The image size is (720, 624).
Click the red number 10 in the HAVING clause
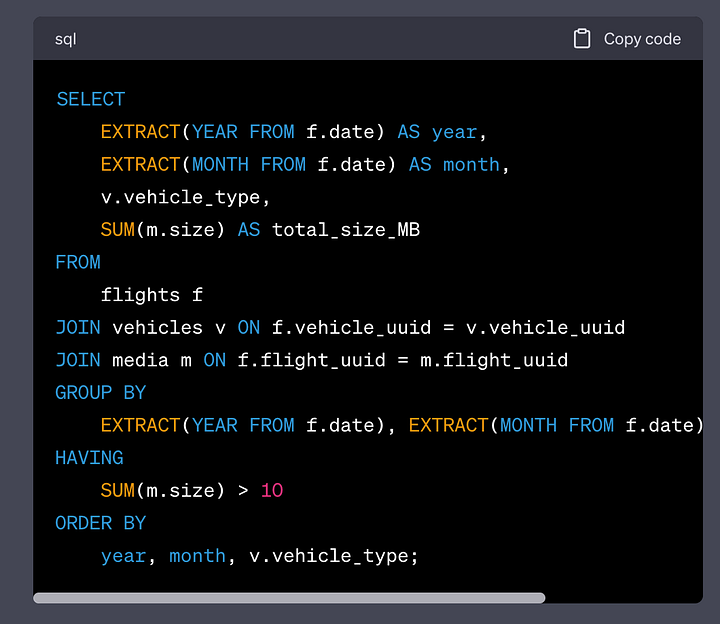click(272, 490)
